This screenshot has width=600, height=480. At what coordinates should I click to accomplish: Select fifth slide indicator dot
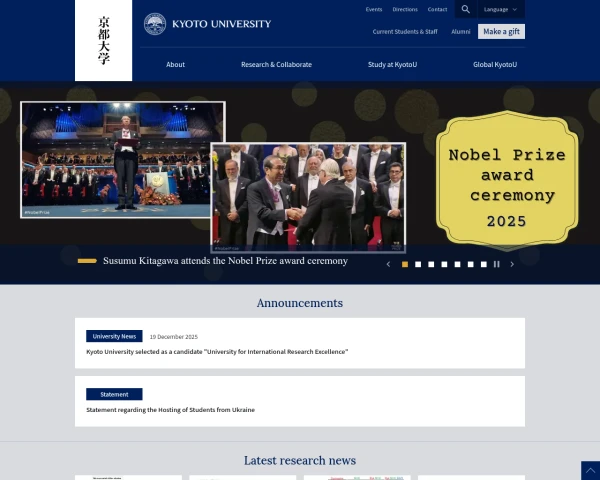coord(457,264)
